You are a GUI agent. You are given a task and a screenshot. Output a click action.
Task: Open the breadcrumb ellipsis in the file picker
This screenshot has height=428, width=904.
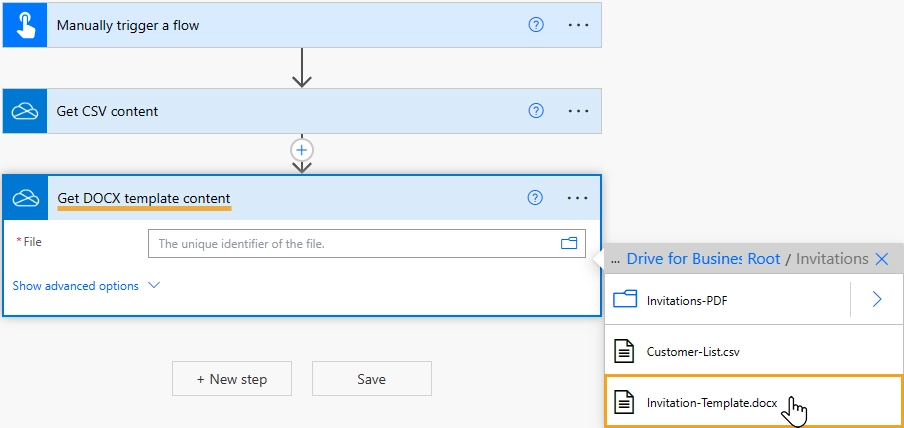pyautogui.click(x=615, y=259)
